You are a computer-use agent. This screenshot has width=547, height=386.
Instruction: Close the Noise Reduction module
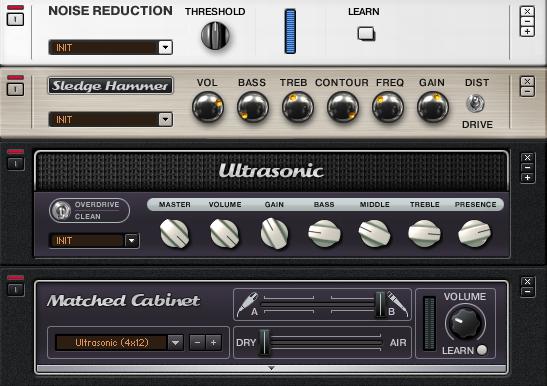pos(527,12)
